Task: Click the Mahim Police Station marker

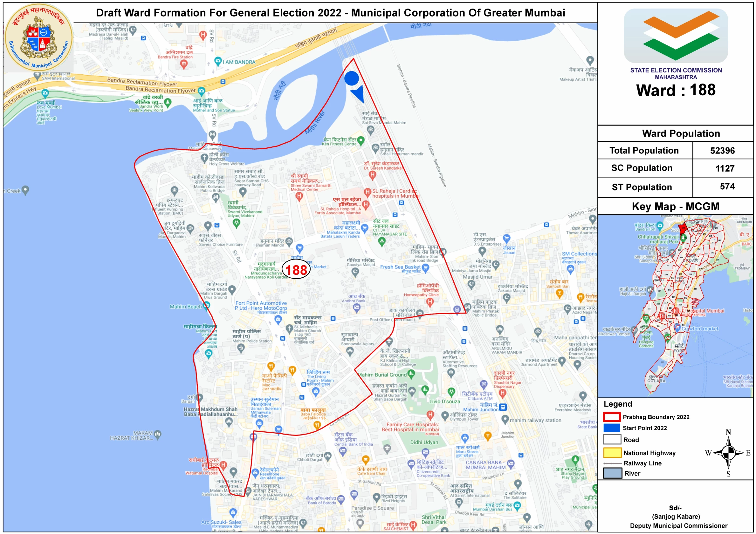Action: 241,348
